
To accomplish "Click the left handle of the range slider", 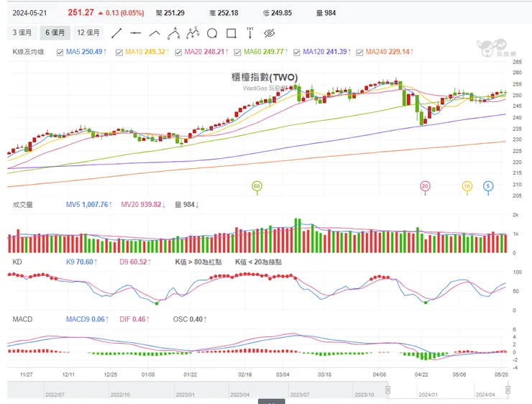I will tap(388, 390).
